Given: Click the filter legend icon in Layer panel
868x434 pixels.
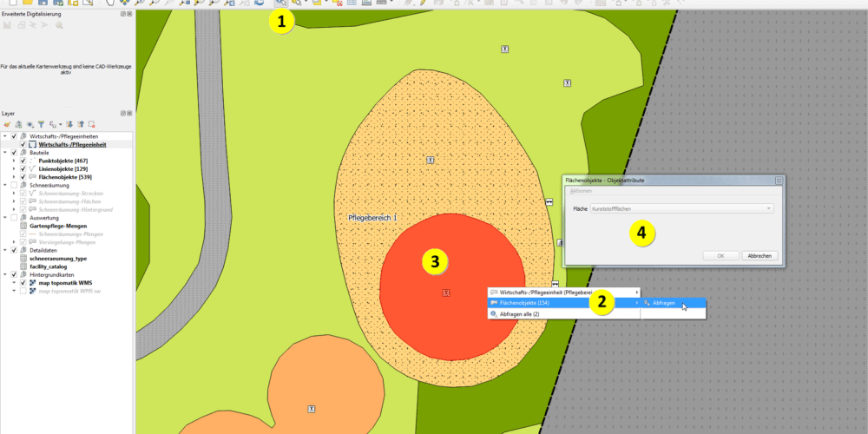Looking at the screenshot, I should [x=42, y=124].
